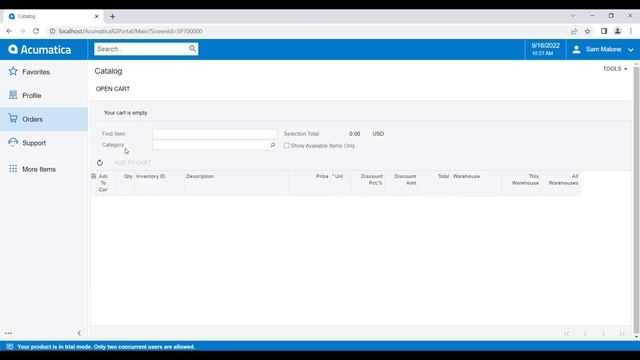Click the search magnifier icon
Viewport: 640px width, 360px height.
click(x=192, y=49)
